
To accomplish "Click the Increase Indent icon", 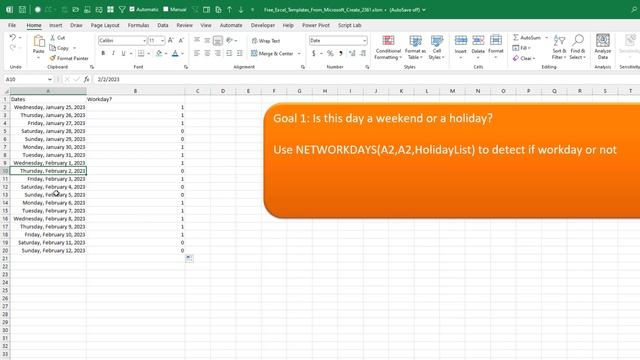I will 240,53.
